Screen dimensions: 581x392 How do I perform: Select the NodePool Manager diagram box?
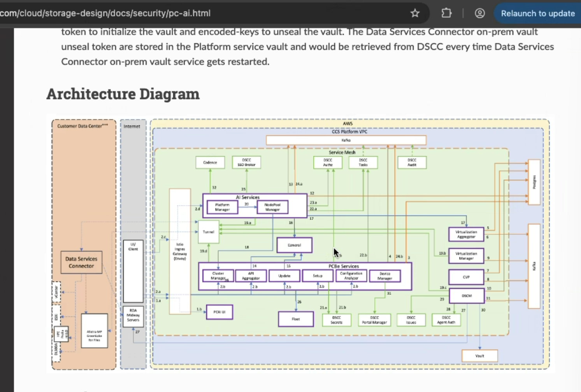pyautogui.click(x=272, y=207)
